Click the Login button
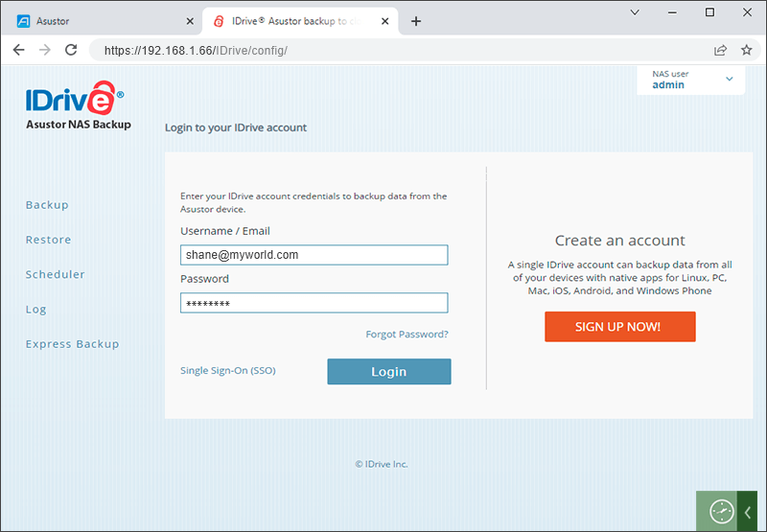The image size is (767, 532). point(389,372)
